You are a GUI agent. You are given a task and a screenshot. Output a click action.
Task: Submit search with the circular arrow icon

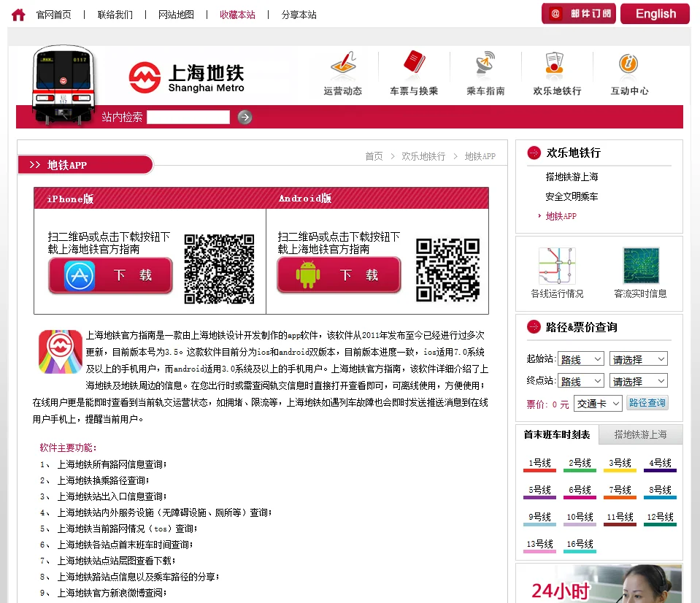(244, 117)
